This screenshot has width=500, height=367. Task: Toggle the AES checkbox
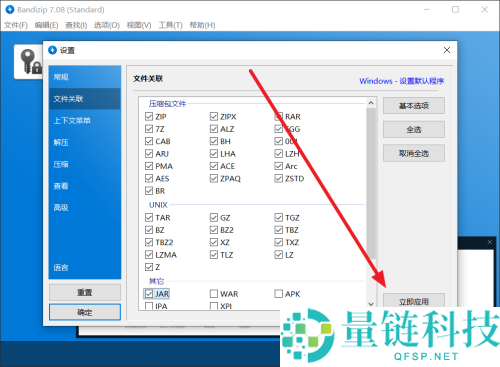149,178
